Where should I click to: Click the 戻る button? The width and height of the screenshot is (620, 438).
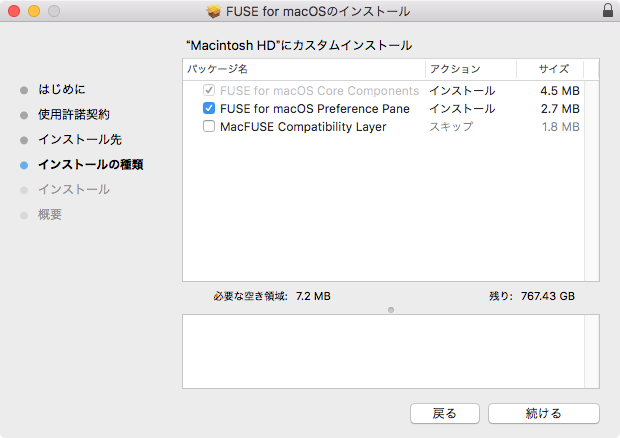445,413
